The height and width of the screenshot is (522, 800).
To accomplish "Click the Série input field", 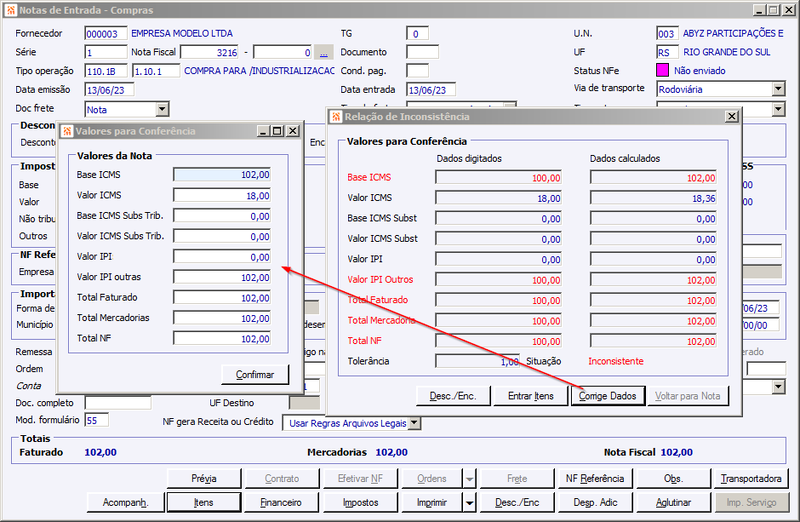I will click(106, 52).
